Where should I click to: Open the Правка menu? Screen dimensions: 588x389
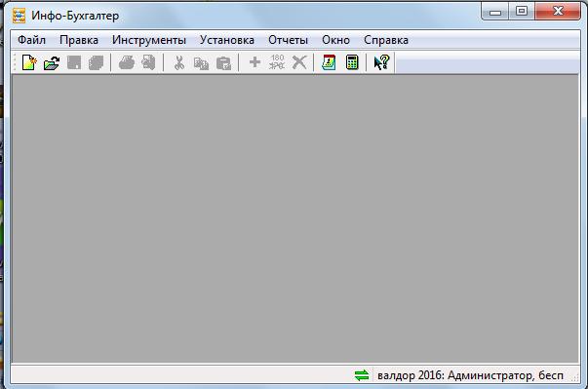[79, 40]
